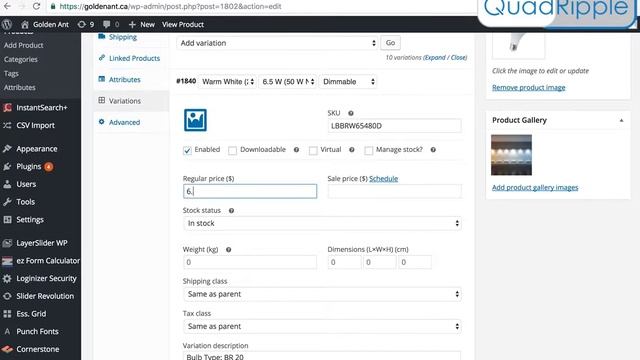Open the Warm White attribute dropdown
The width and height of the screenshot is (640, 360).
point(228,82)
